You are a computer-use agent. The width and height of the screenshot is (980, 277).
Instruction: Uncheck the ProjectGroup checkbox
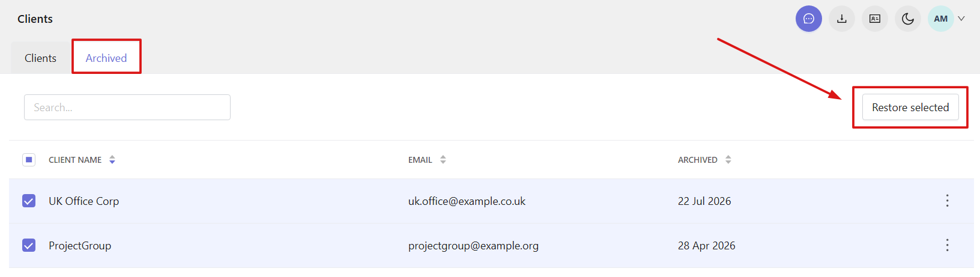pyautogui.click(x=29, y=245)
